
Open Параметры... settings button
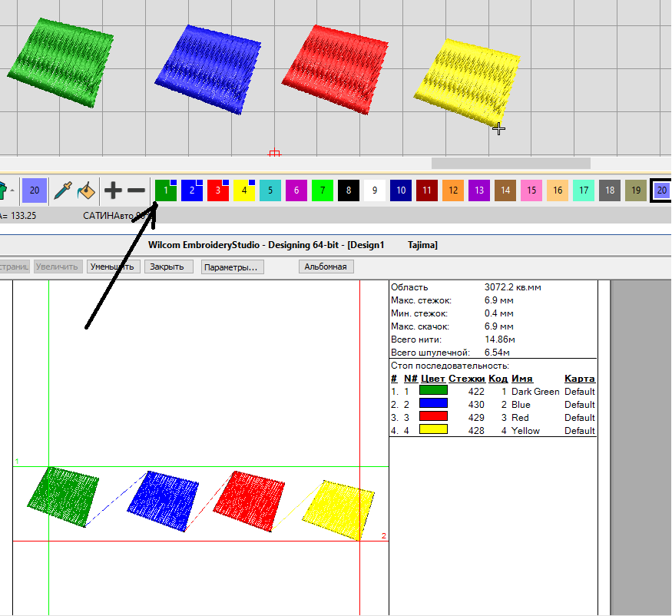click(233, 267)
